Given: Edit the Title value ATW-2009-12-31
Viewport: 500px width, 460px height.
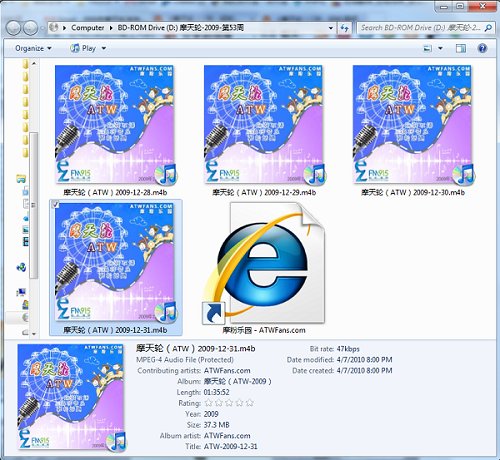Looking at the screenshot, I should tap(231, 447).
